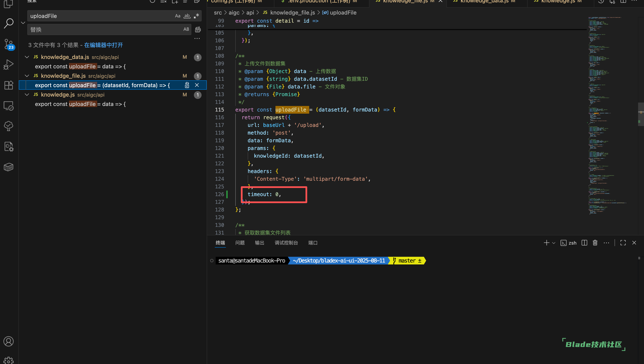Open new search editor icon

(175, 1)
